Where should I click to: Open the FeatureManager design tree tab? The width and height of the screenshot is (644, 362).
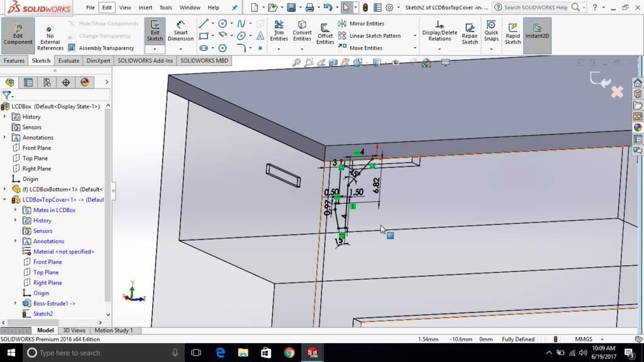[x=10, y=82]
